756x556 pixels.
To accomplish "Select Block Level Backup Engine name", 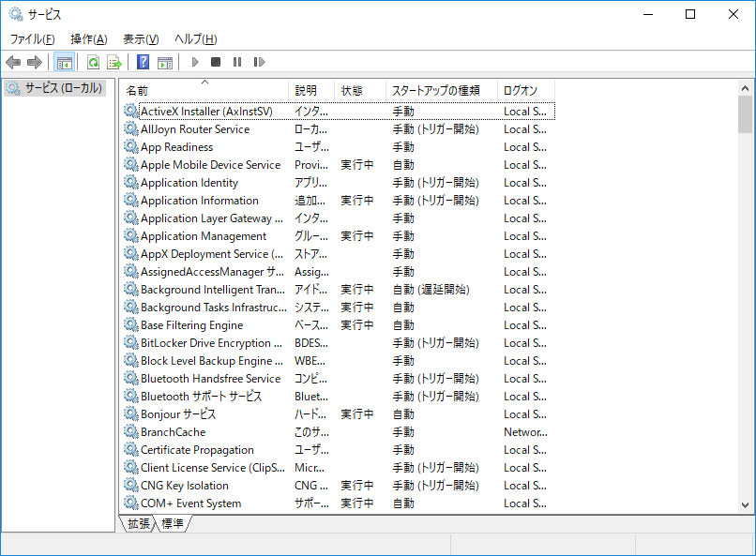I will pyautogui.click(x=212, y=361).
